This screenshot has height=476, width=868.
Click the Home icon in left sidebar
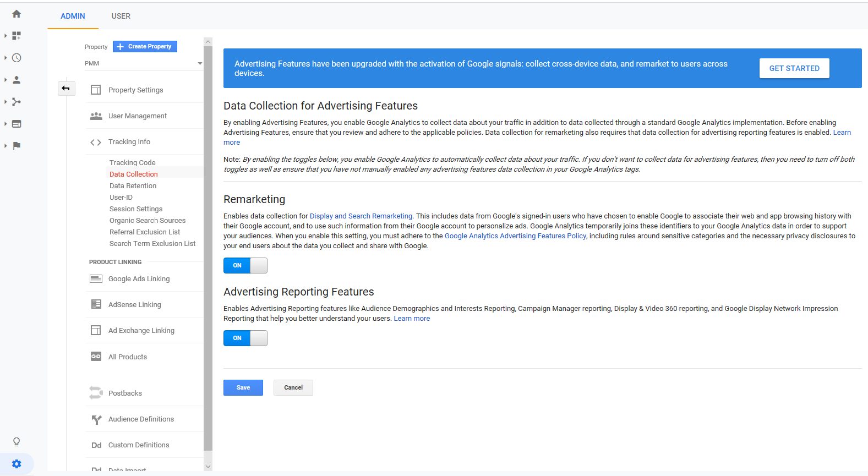[x=17, y=14]
